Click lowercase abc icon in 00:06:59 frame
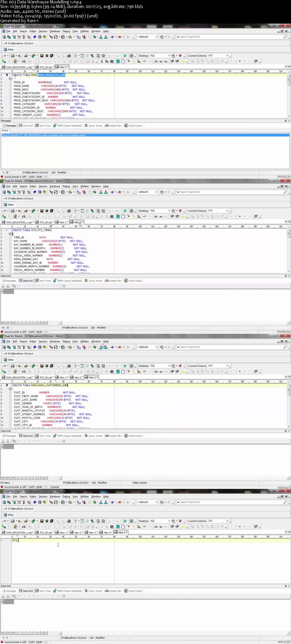This screenshot has width=291, height=644. tap(161, 216)
